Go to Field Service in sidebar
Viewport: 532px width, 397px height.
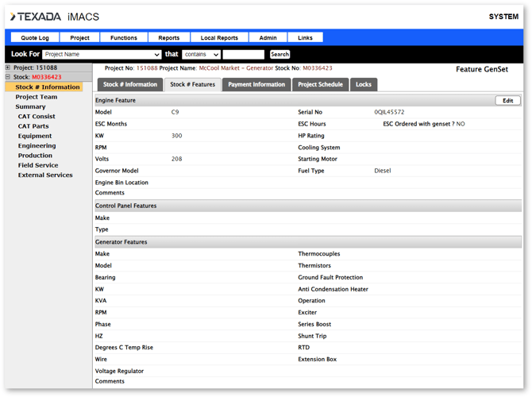coord(38,165)
